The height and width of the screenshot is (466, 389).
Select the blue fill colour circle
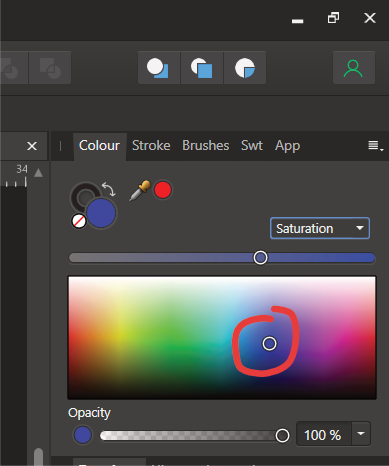tap(101, 213)
